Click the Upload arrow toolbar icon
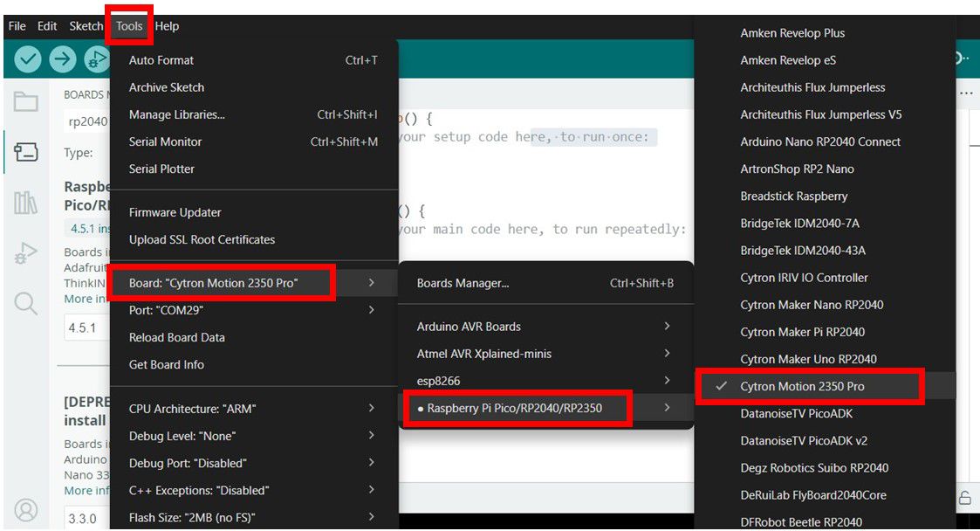 point(62,59)
